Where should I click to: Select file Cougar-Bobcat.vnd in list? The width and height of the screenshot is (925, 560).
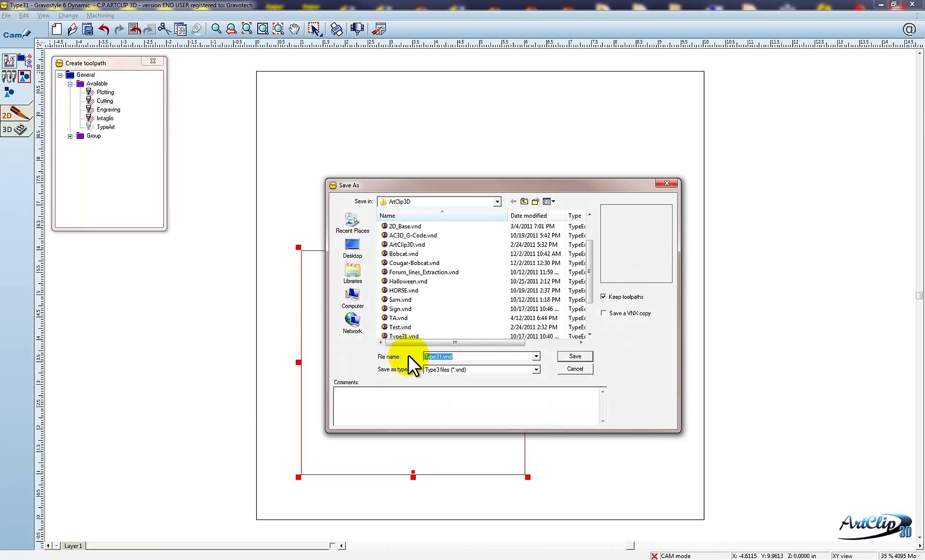pyautogui.click(x=414, y=263)
